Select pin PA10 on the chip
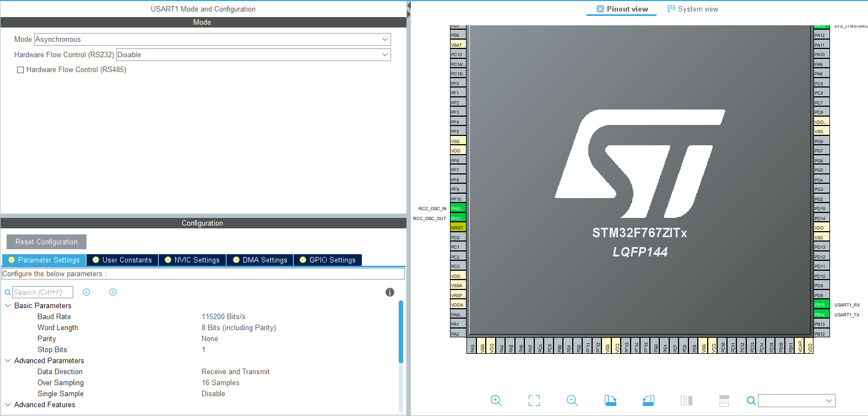Screen dimensions: 868x416 (x=821, y=54)
